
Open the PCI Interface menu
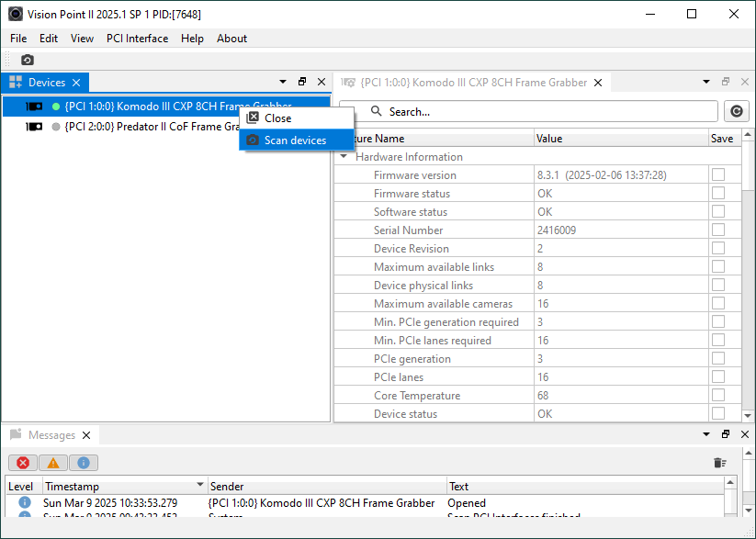(x=137, y=39)
